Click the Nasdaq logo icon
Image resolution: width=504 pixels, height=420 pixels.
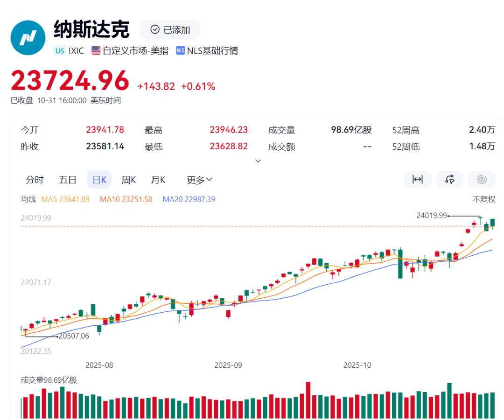click(28, 38)
